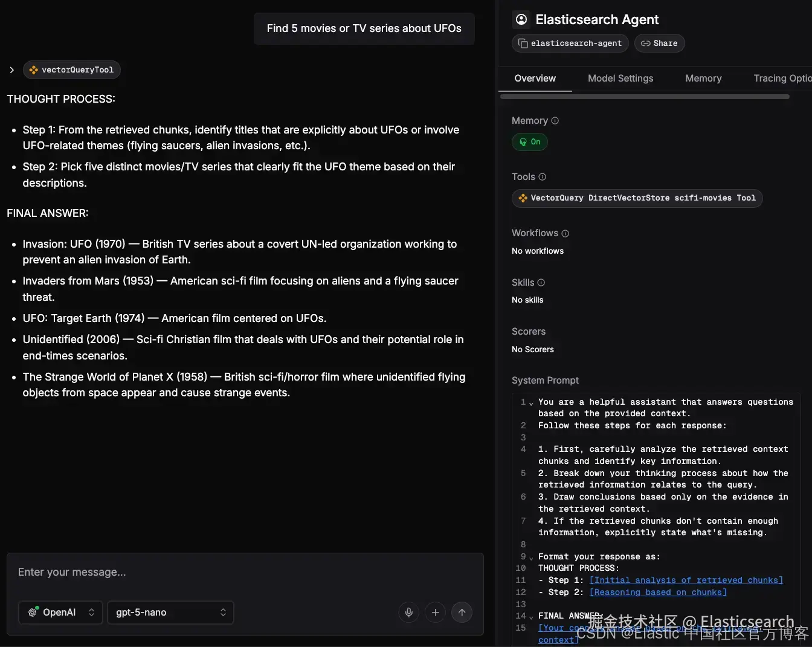Send message with the up-arrow icon
The width and height of the screenshot is (812, 647).
462,613
